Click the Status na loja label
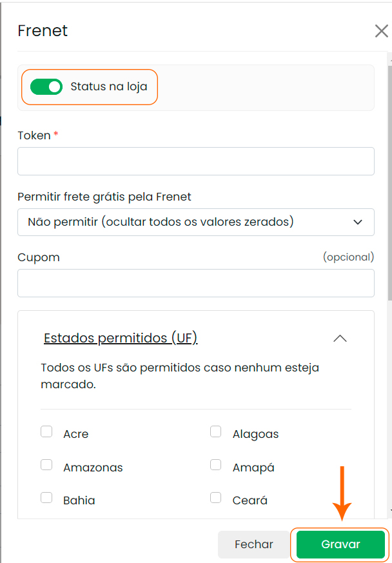 tap(113, 86)
